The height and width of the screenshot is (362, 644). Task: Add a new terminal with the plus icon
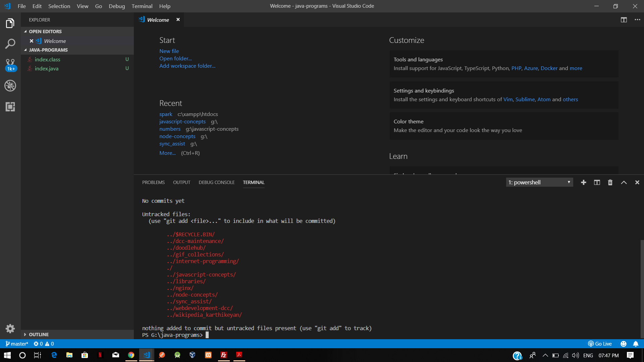[584, 182]
